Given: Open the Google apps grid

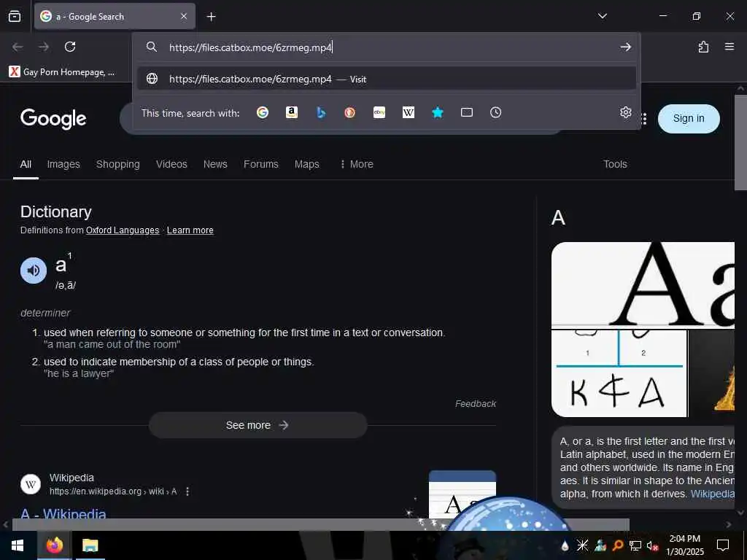Looking at the screenshot, I should 644,119.
